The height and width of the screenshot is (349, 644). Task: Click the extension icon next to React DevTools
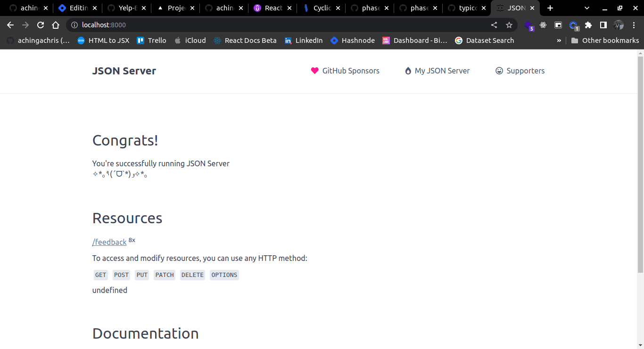coord(558,25)
